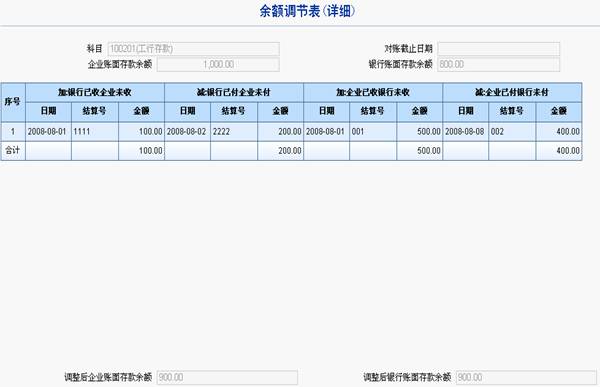The height and width of the screenshot is (387, 600).
Task: Click settlement number cell 2222
Action: (x=234, y=132)
